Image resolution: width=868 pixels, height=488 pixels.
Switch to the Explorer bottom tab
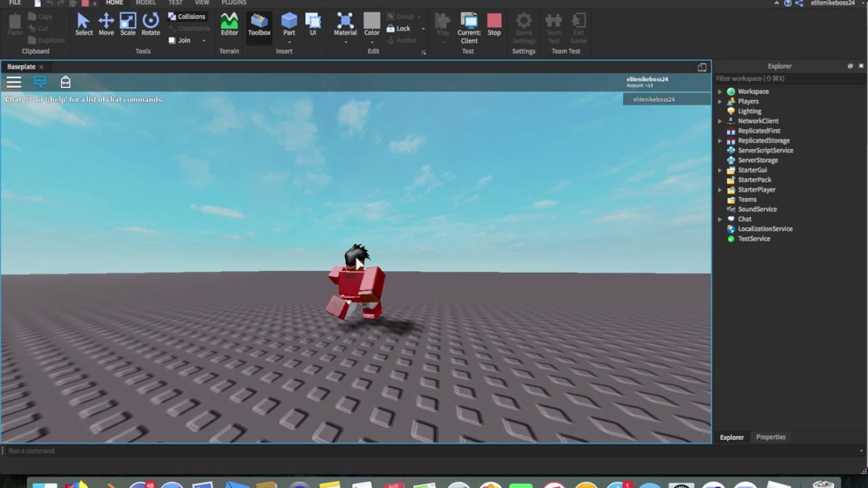click(x=732, y=437)
